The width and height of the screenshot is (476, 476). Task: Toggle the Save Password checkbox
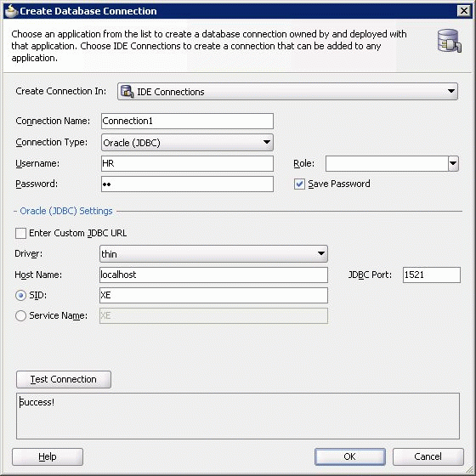299,184
